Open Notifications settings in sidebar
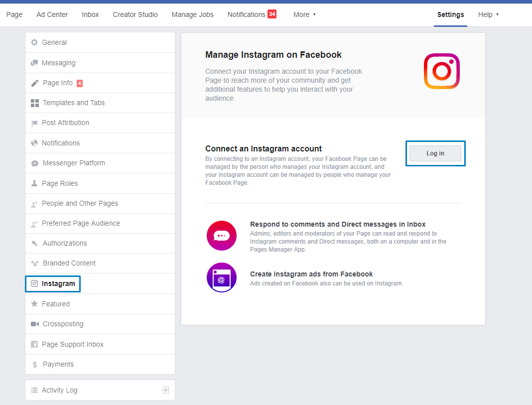The height and width of the screenshot is (405, 532). click(100, 143)
